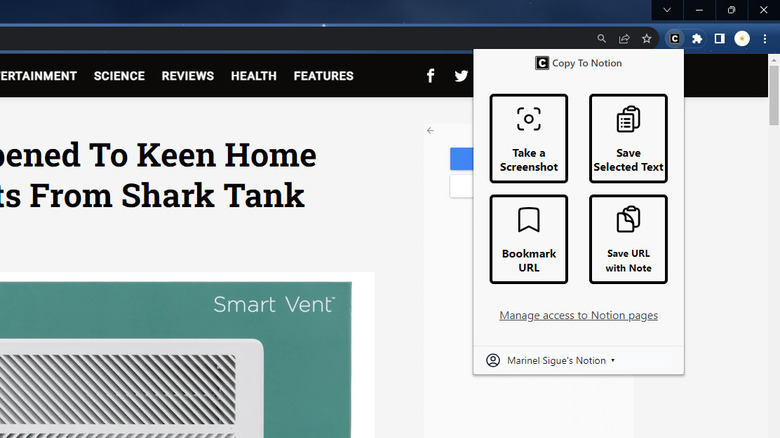The height and width of the screenshot is (438, 780).
Task: Click the blue button in side panel
Action: click(x=462, y=159)
